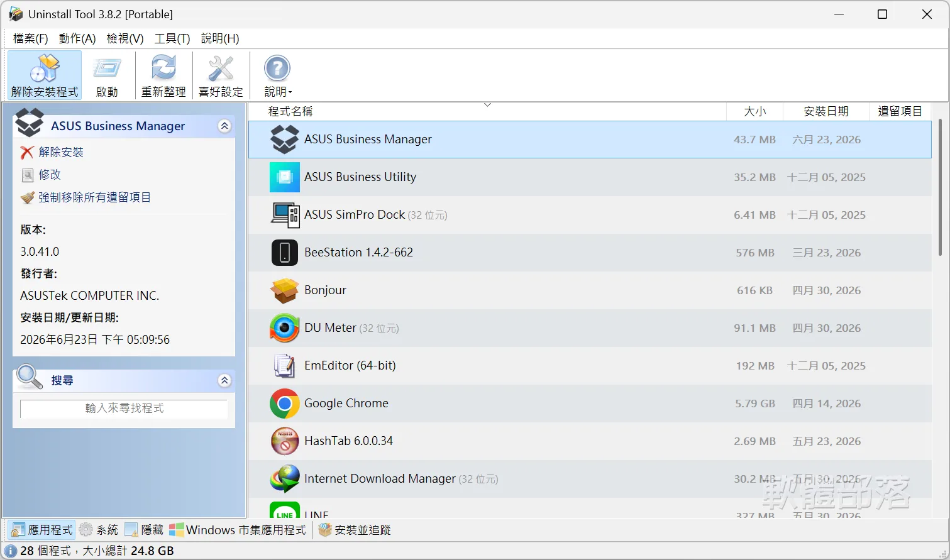This screenshot has height=560, width=950.
Task: Switch to Windows 市集應用程式 tab
Action: pos(238,530)
